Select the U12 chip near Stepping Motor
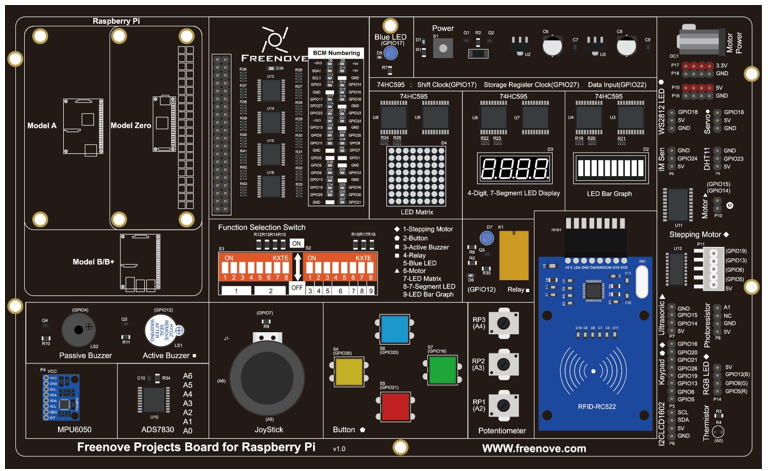The image size is (770, 471). pos(677,269)
